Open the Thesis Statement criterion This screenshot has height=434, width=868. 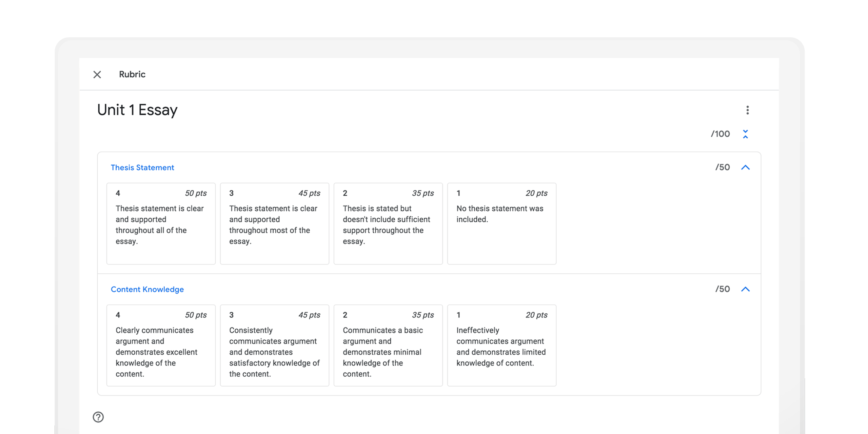click(142, 167)
